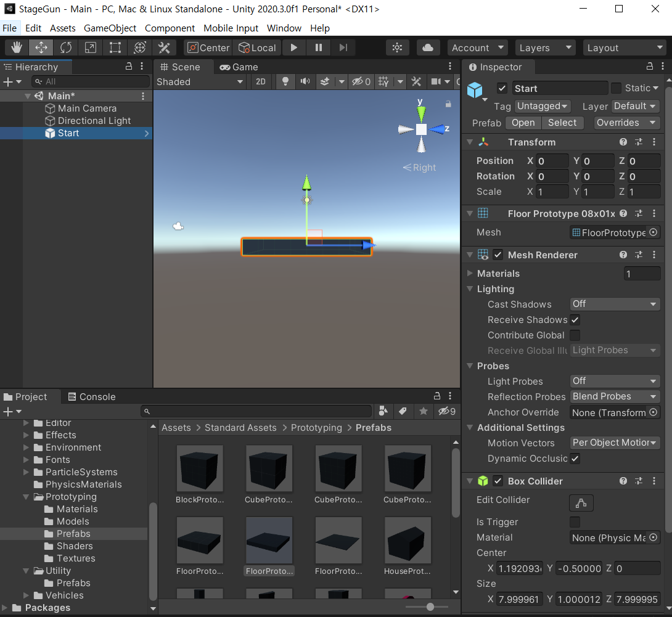Open the Component menu
Viewport: 672px width, 617px height.
(170, 28)
